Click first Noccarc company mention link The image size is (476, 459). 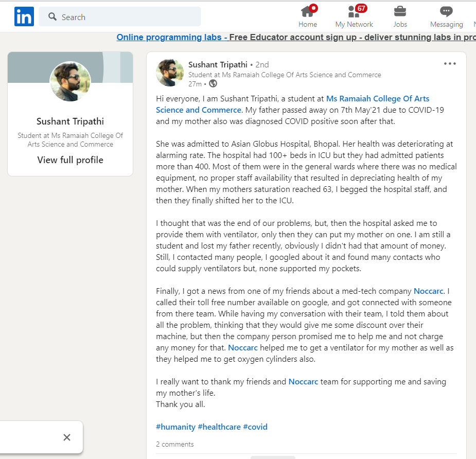click(x=429, y=291)
